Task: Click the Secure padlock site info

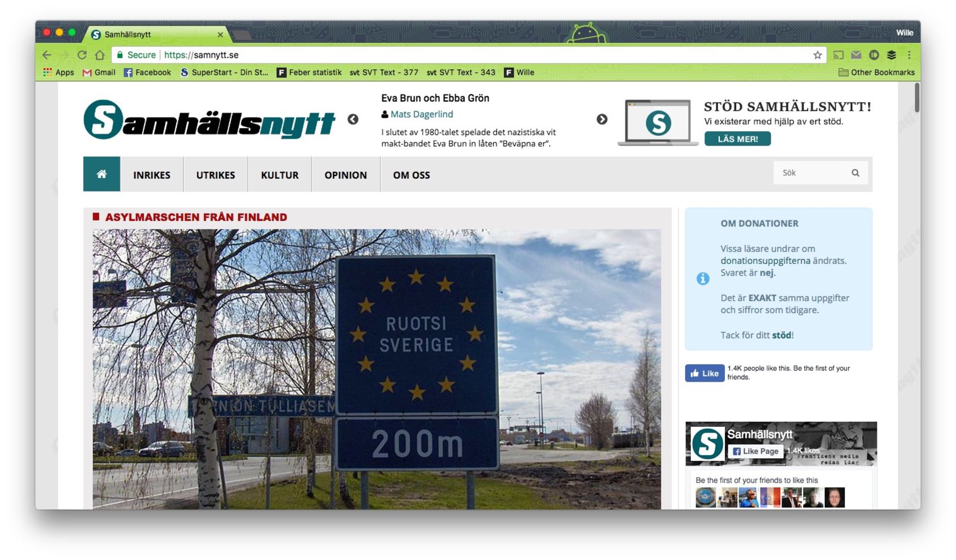Action: click(x=136, y=55)
